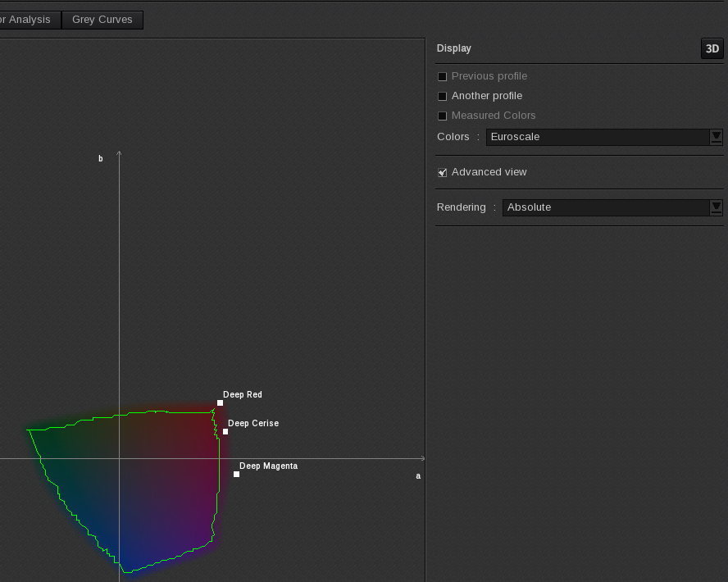The image size is (728, 582).
Task: Switch to the Color Analysis tab
Action: [25, 20]
